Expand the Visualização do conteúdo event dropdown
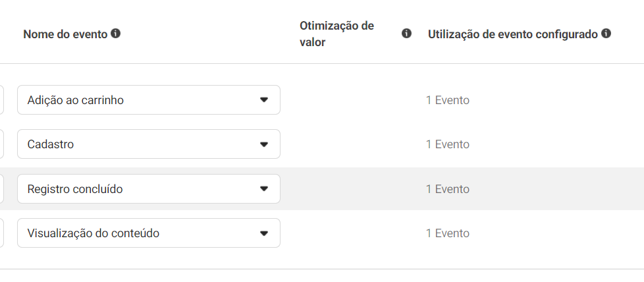The width and height of the screenshot is (644, 282). coord(149,233)
